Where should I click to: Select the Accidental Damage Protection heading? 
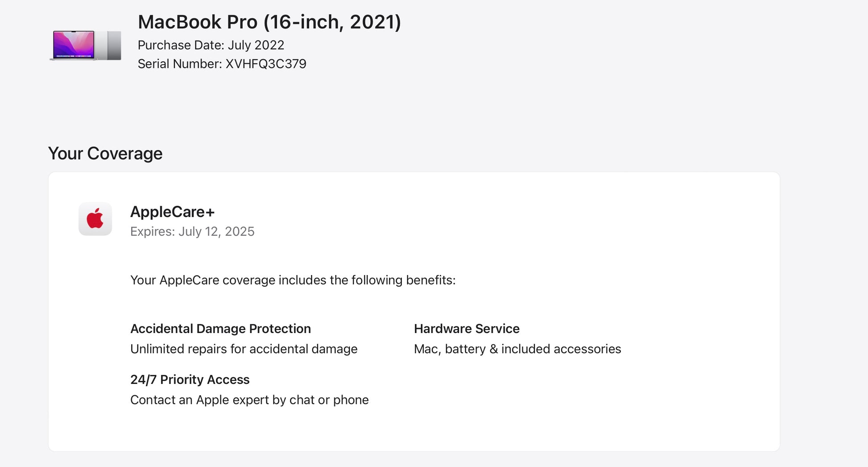click(220, 329)
